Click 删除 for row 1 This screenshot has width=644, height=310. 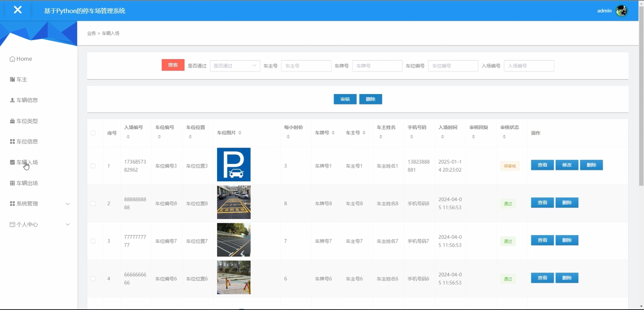[592, 165]
